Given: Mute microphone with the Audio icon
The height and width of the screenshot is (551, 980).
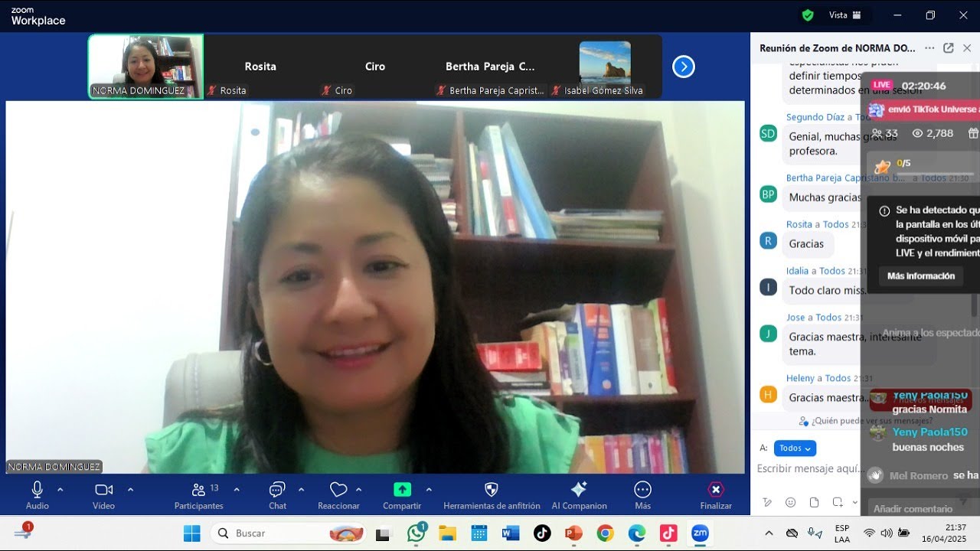Looking at the screenshot, I should coord(37,490).
